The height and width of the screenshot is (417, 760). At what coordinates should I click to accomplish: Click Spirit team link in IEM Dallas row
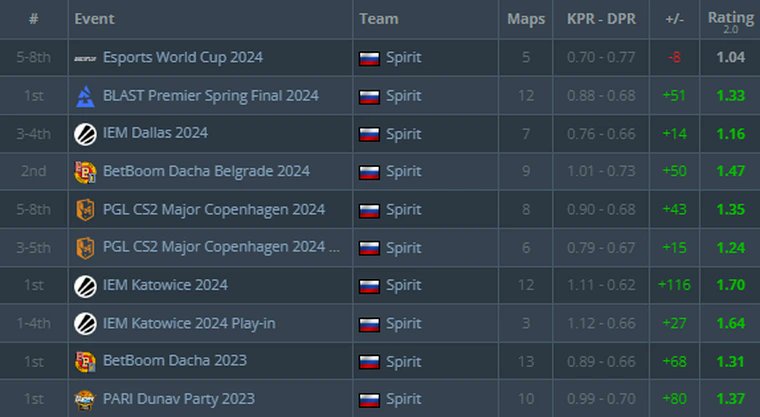[404, 134]
